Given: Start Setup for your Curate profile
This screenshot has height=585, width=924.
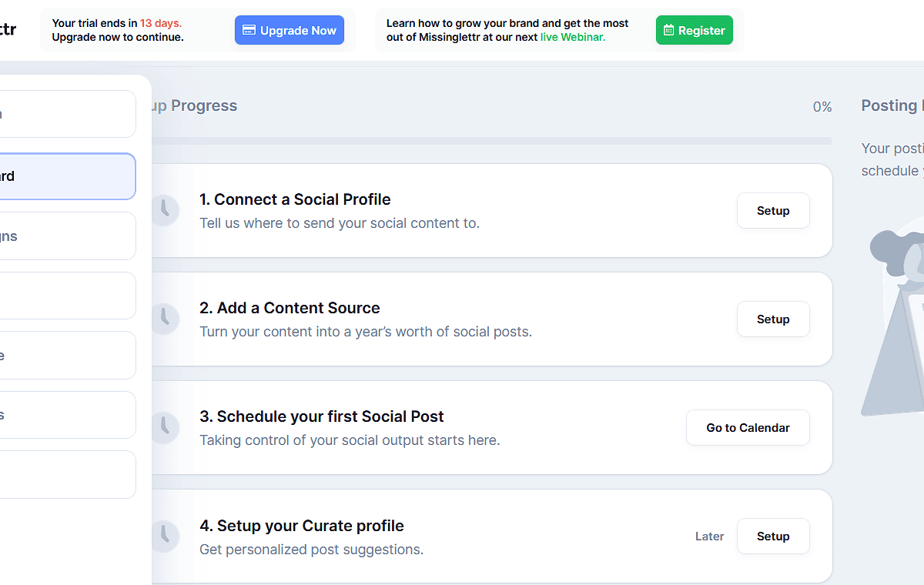Looking at the screenshot, I should (x=773, y=537).
